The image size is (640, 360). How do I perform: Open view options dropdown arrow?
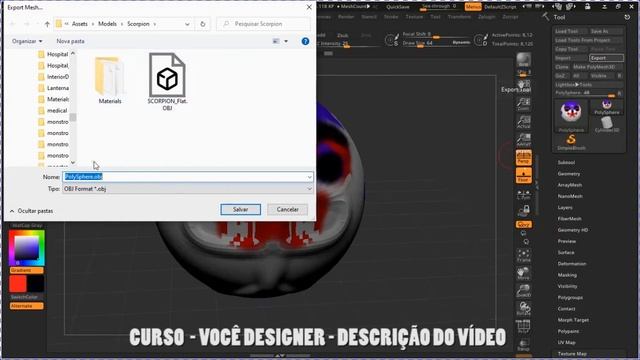click(286, 41)
